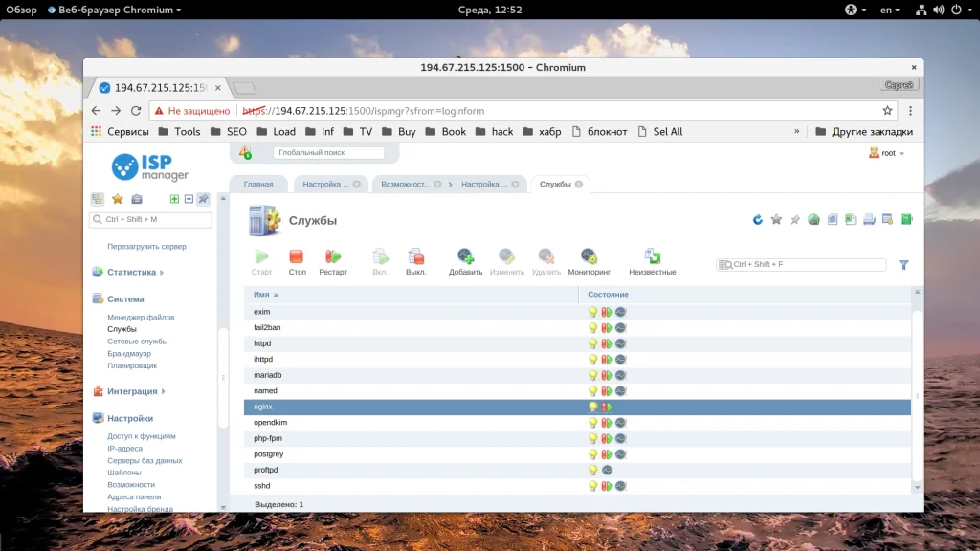
Task: Click the blue refresh icon in Службы header
Action: pyautogui.click(x=758, y=220)
